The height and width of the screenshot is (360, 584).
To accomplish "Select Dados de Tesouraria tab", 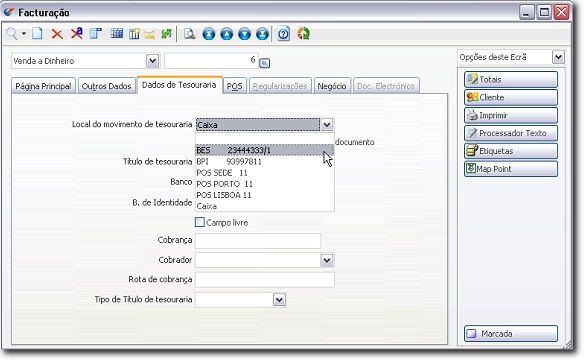I will (179, 85).
